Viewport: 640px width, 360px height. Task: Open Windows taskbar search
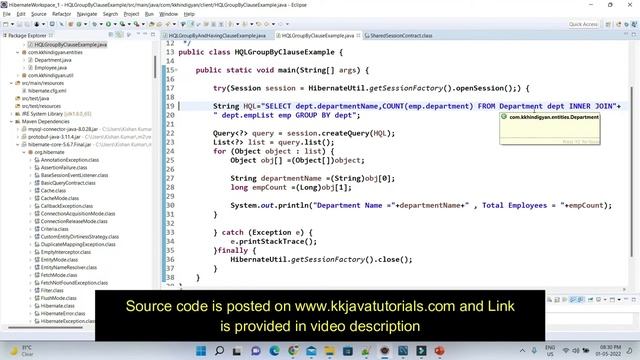pyautogui.click(x=219, y=351)
